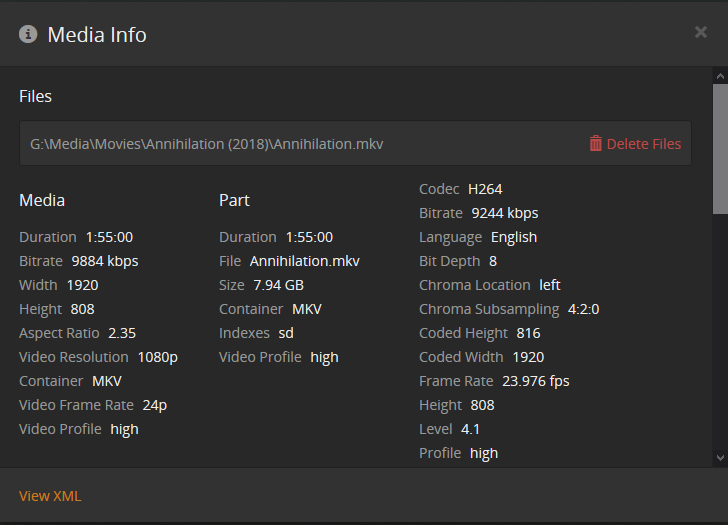This screenshot has width=728, height=525.
Task: Click the scrollbar up arrow
Action: click(720, 75)
